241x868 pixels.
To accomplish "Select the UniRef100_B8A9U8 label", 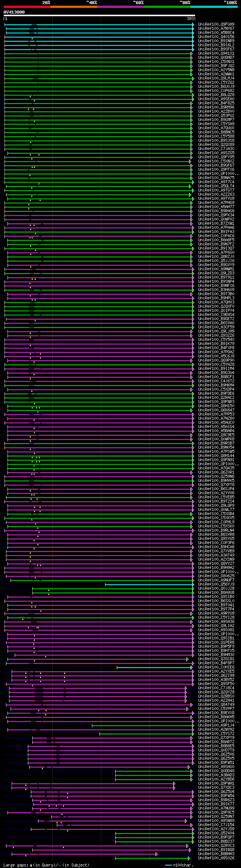I will (x=216, y=593).
